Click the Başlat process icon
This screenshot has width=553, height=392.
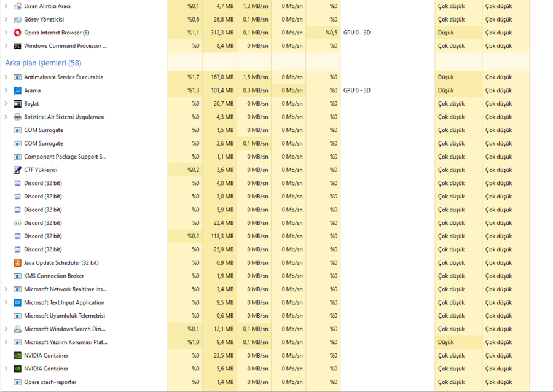point(17,104)
